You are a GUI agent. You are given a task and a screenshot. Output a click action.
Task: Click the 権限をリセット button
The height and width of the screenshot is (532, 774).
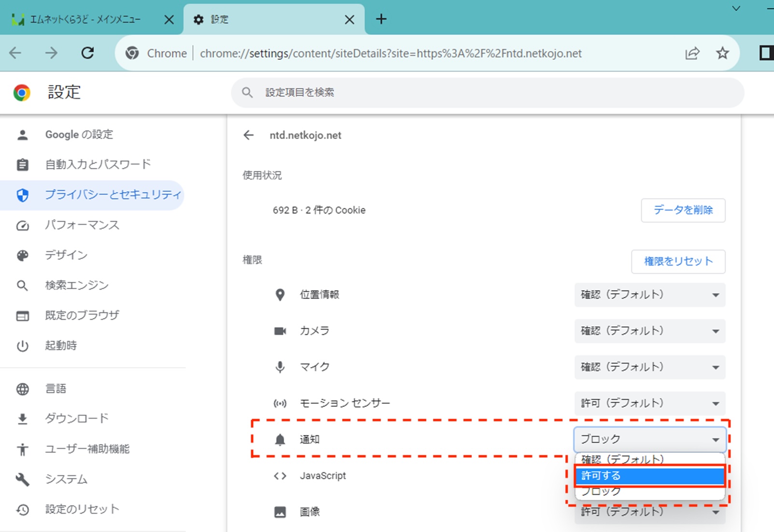tap(678, 261)
